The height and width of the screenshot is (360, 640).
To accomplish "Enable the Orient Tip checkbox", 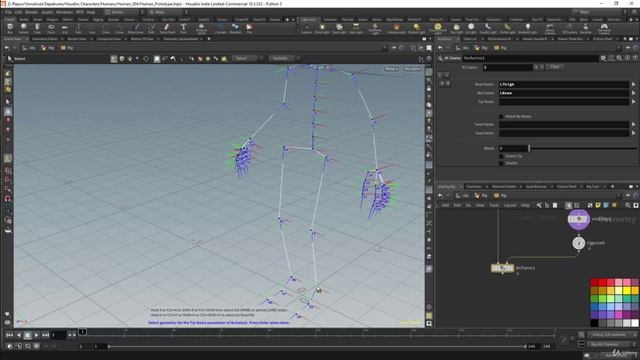I will 501,156.
